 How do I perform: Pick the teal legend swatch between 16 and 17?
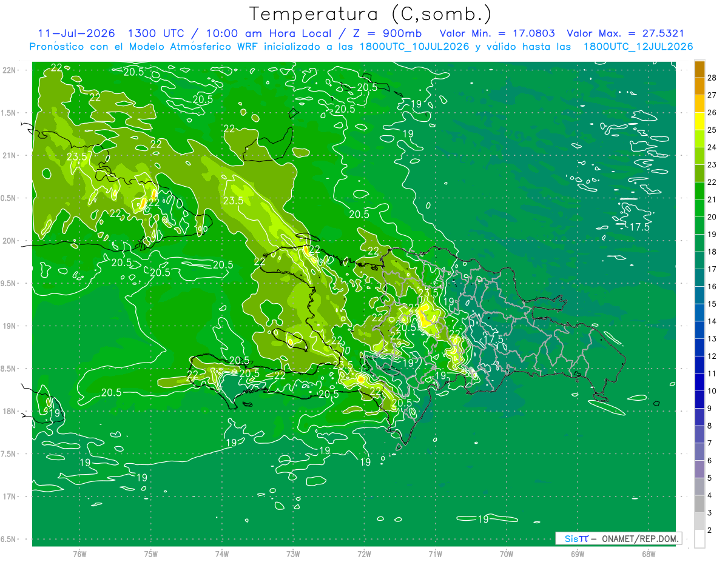(699, 277)
